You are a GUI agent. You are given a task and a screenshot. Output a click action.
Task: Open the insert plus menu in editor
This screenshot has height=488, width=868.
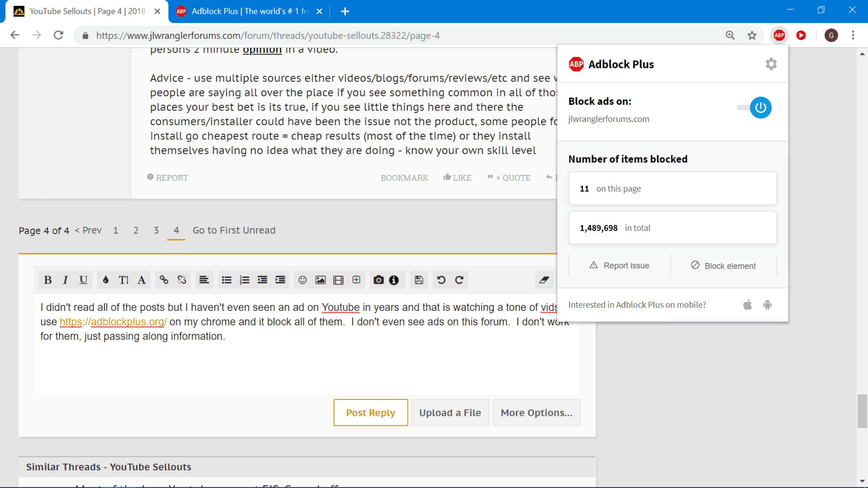[356, 280]
